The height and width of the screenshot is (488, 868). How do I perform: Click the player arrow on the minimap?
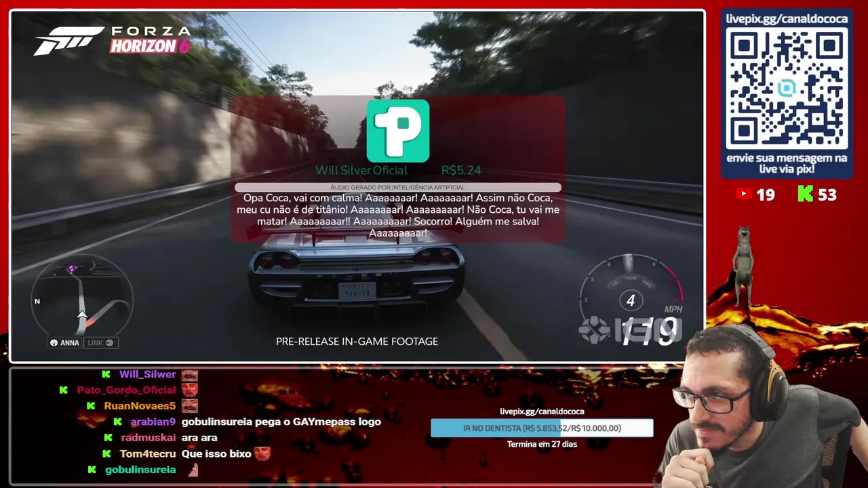82,314
